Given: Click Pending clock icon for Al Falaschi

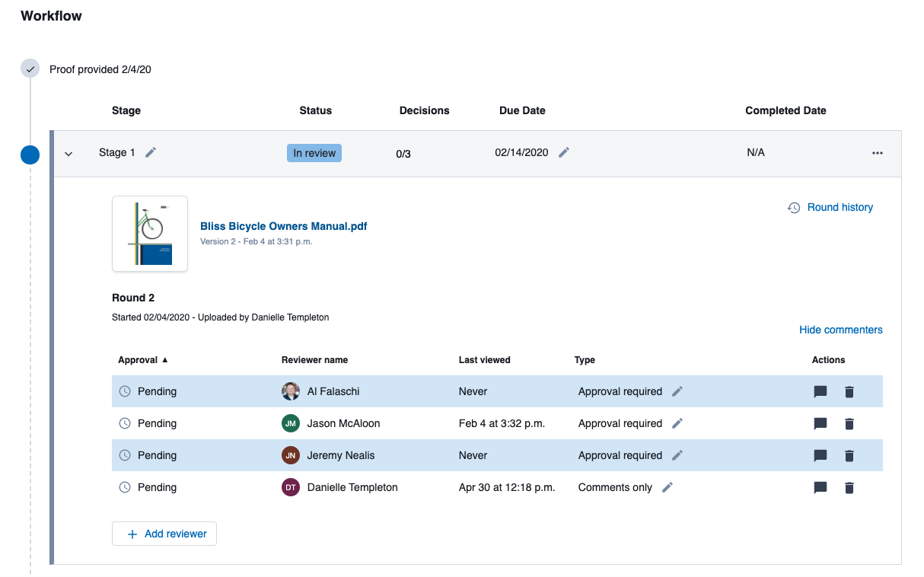Looking at the screenshot, I should [125, 391].
